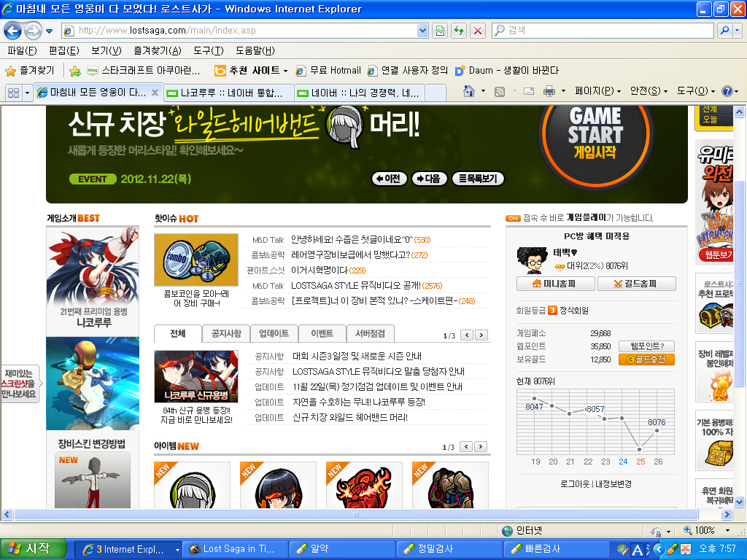
Task: Click the orange 골드충전 button
Action: 646,359
